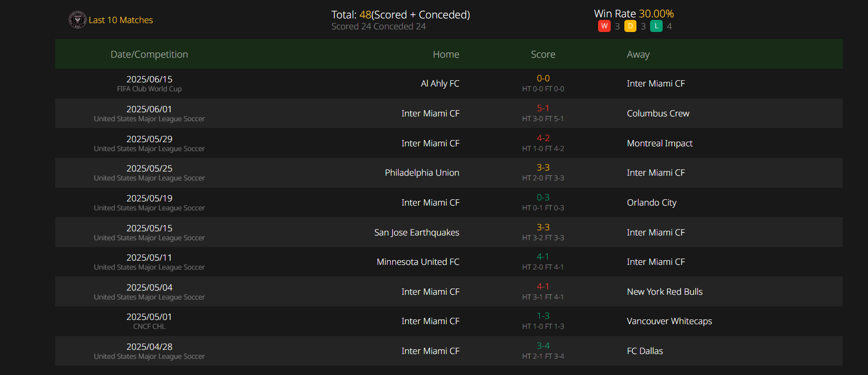868x375 pixels.
Task: Open Minnesota United FC team link
Action: 418,262
